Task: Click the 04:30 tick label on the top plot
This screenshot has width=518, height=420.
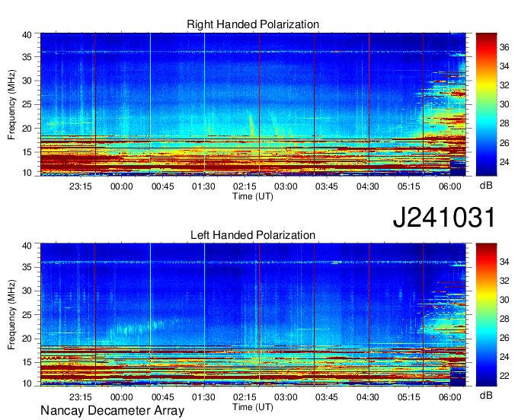Action: (368, 186)
